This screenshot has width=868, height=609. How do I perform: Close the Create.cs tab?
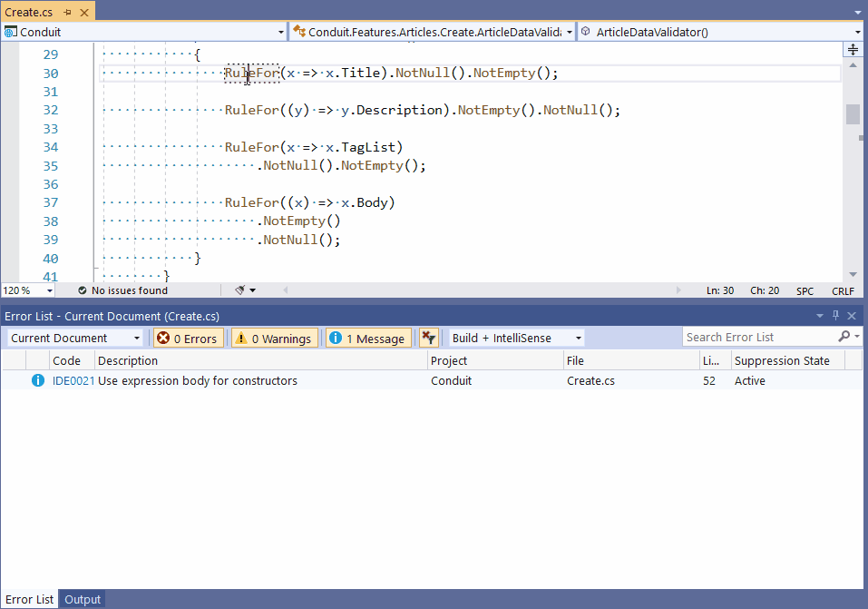(x=84, y=13)
